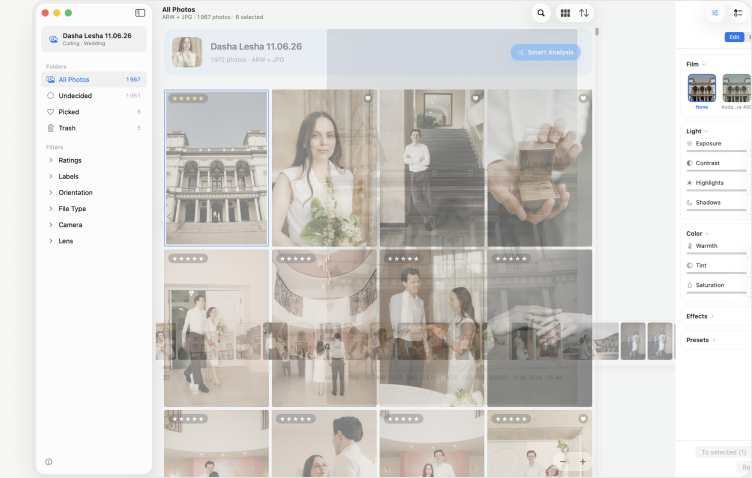Expand the Orientation filter
Image resolution: width=752 pixels, height=478 pixels.
point(50,192)
